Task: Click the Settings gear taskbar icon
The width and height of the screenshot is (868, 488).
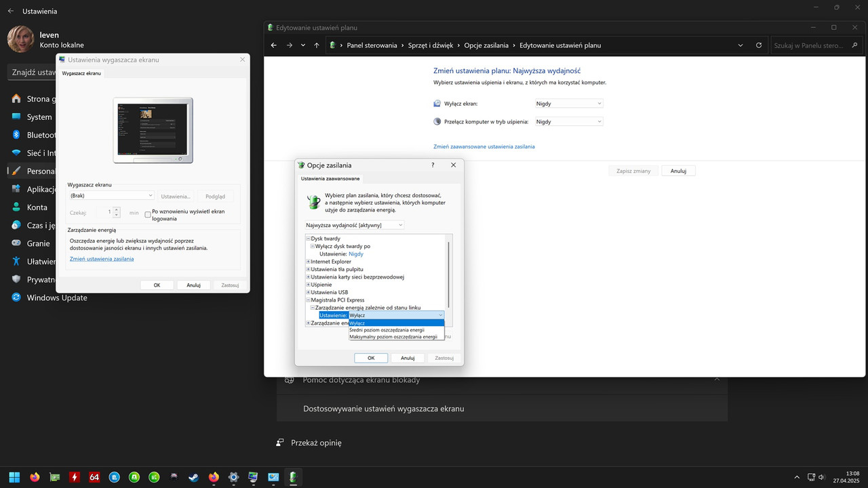Action: [234, 477]
